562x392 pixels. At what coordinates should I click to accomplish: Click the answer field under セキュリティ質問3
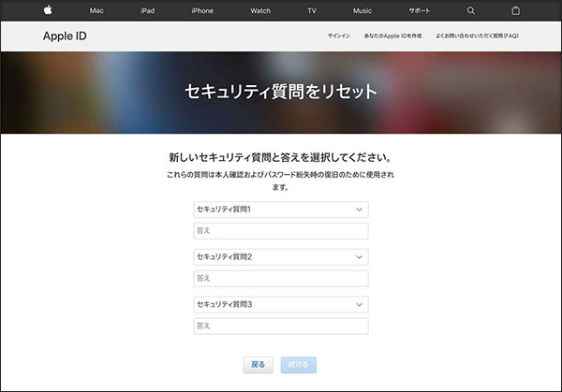[281, 327]
